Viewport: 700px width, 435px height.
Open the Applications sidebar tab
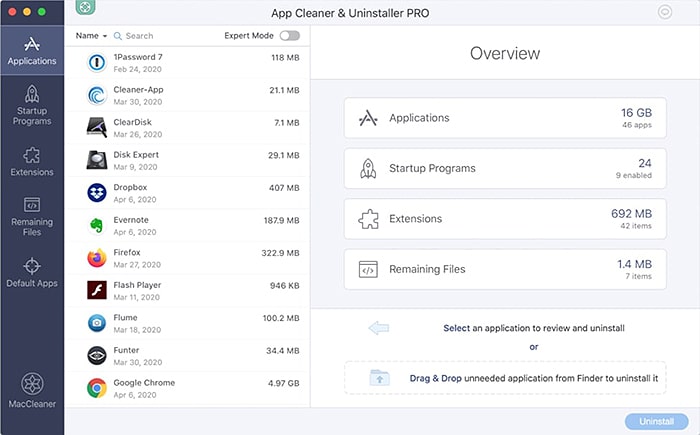click(x=32, y=50)
